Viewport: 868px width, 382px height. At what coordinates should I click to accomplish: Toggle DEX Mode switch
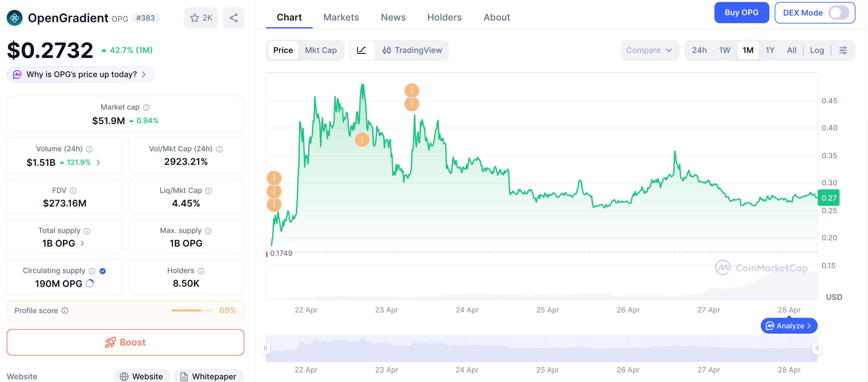(838, 13)
